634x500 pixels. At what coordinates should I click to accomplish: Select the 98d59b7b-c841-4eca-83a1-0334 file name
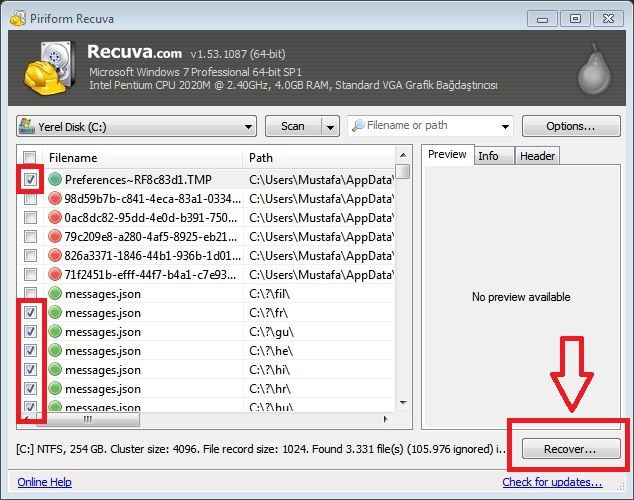click(153, 198)
